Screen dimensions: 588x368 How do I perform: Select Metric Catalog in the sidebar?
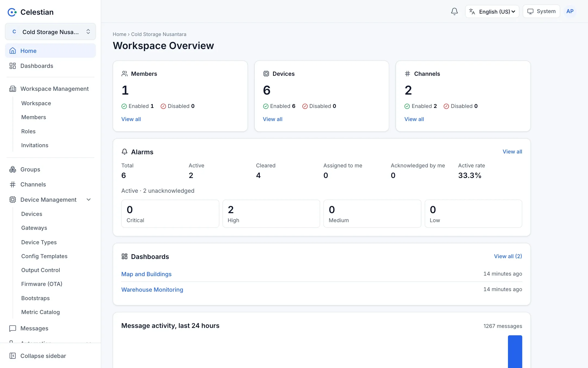40,312
